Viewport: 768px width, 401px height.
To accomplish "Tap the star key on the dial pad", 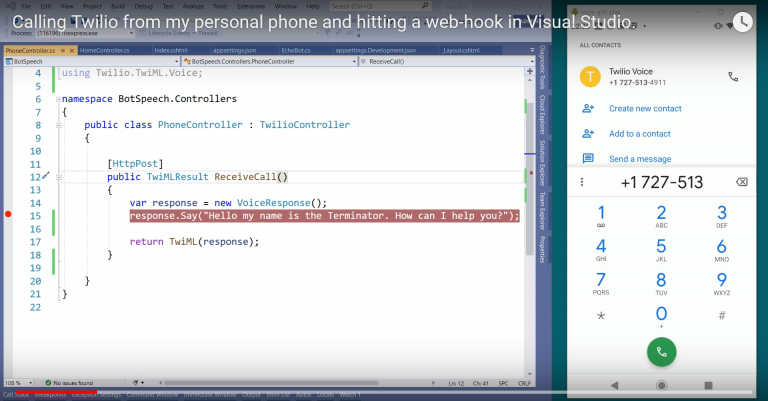I will pos(601,316).
